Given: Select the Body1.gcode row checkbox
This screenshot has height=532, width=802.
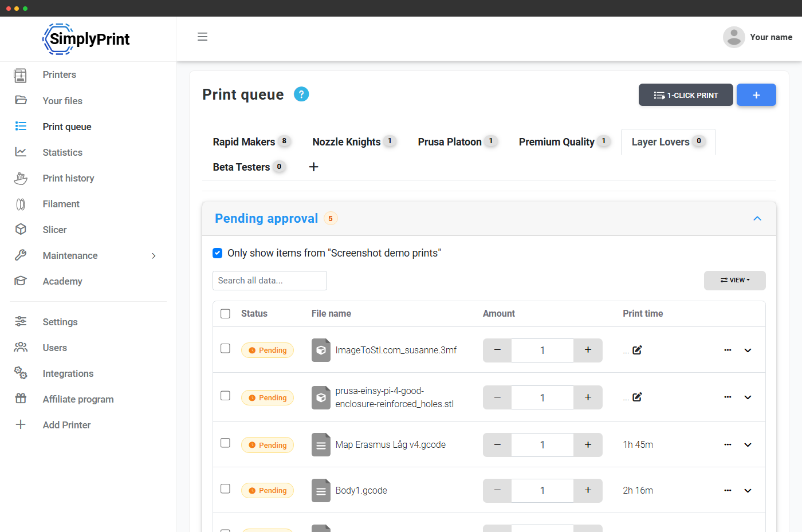Looking at the screenshot, I should click(225, 488).
